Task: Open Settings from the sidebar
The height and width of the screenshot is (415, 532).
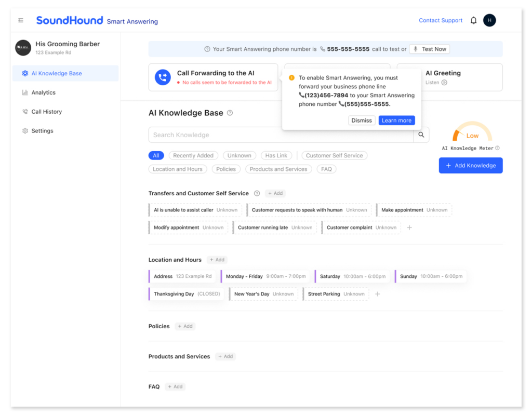Action: [x=65, y=131]
